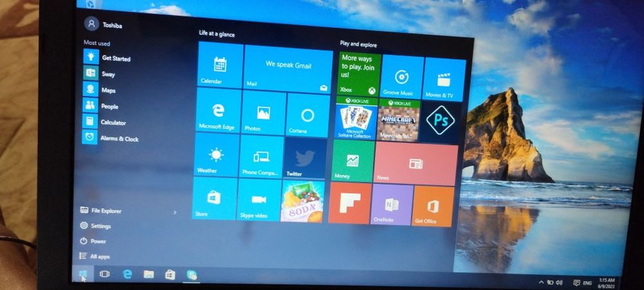Open Settings from the Start menu
644x290 pixels.
pyautogui.click(x=95, y=226)
